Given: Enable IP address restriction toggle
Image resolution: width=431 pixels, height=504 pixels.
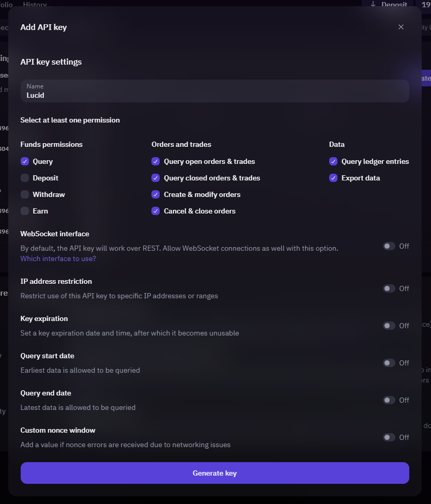Looking at the screenshot, I should (x=389, y=288).
